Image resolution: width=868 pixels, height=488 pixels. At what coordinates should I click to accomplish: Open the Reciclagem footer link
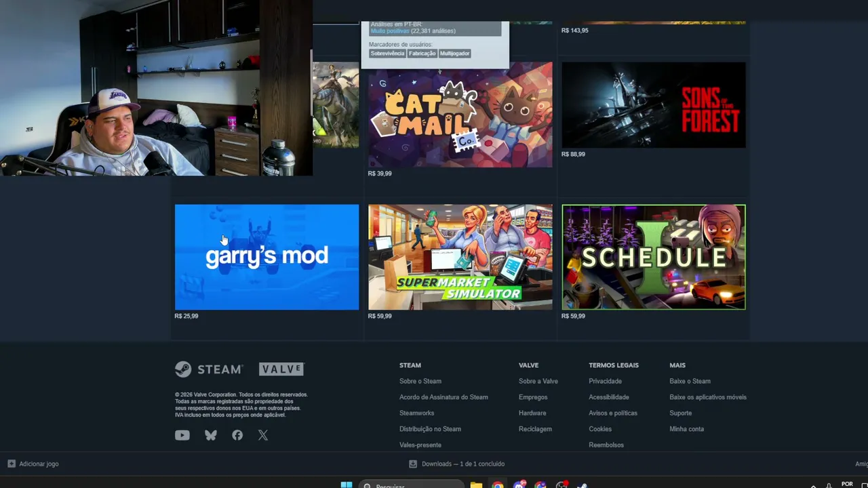point(535,429)
